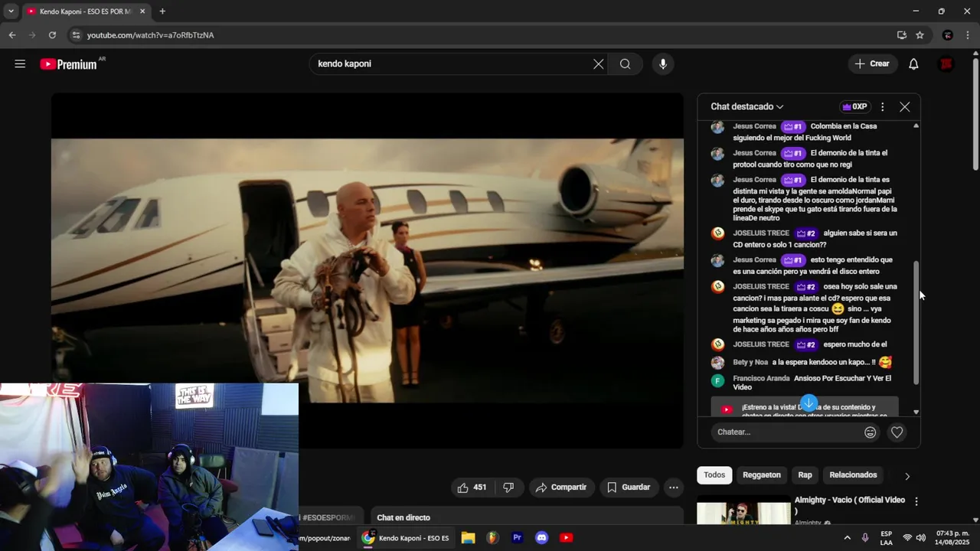Close the live chat panel
The width and height of the screenshot is (980, 551).
point(905,107)
